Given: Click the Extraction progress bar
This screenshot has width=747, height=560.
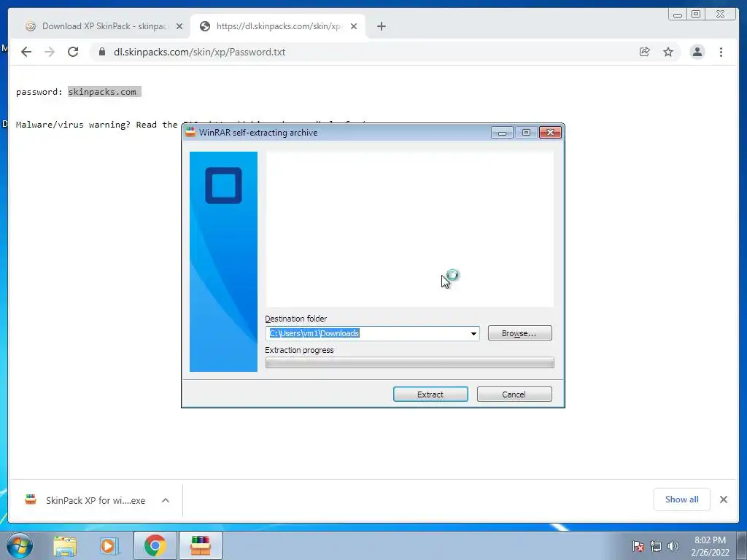Looking at the screenshot, I should click(409, 363).
